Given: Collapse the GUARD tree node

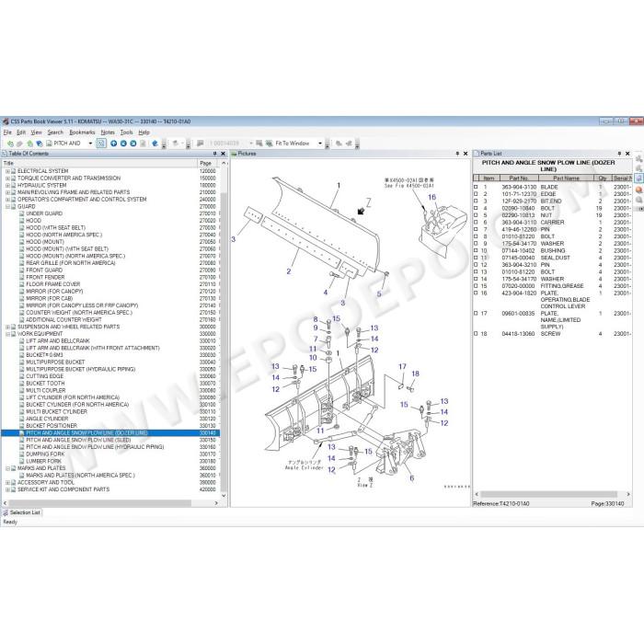Looking at the screenshot, I should click(x=7, y=207).
